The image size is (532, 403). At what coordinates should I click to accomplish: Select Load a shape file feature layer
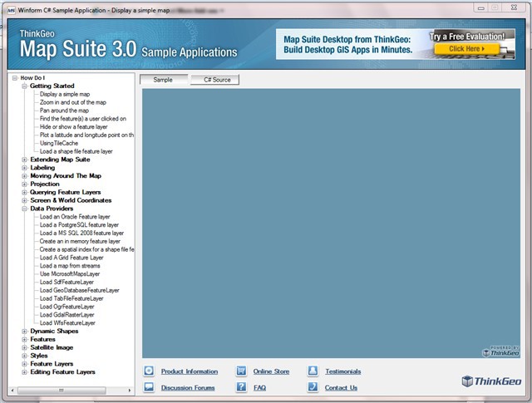[76, 151]
